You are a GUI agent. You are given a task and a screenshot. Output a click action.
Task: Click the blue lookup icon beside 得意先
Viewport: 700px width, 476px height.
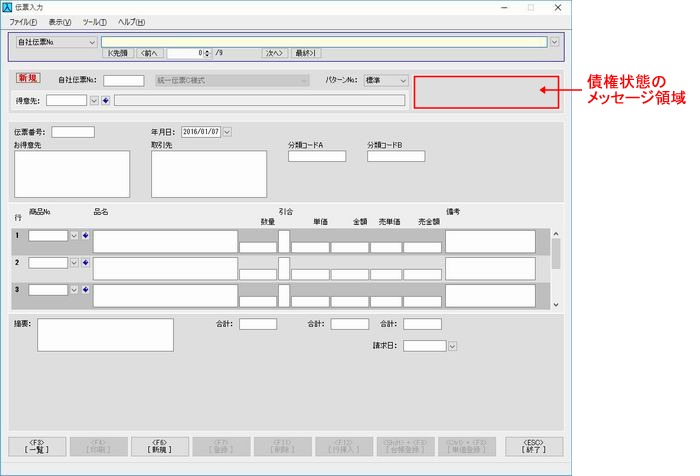tap(105, 100)
